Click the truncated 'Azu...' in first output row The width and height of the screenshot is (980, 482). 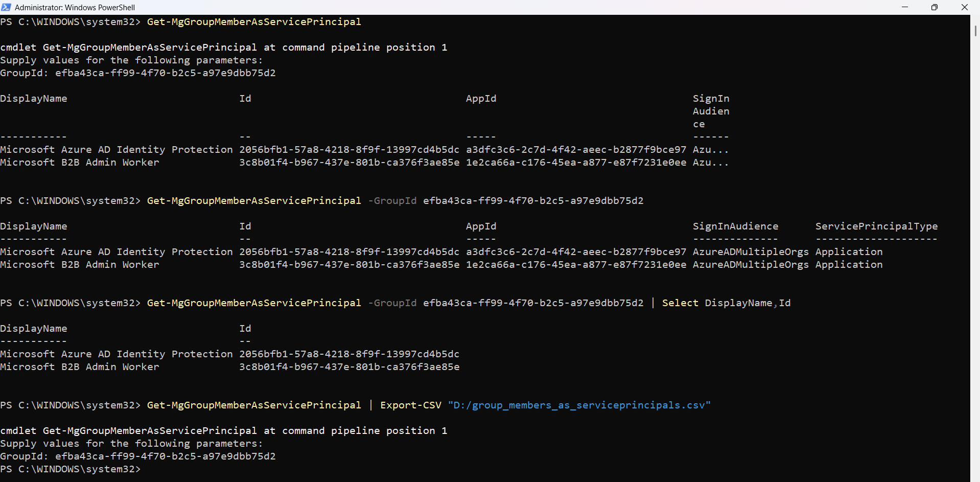[x=710, y=150]
